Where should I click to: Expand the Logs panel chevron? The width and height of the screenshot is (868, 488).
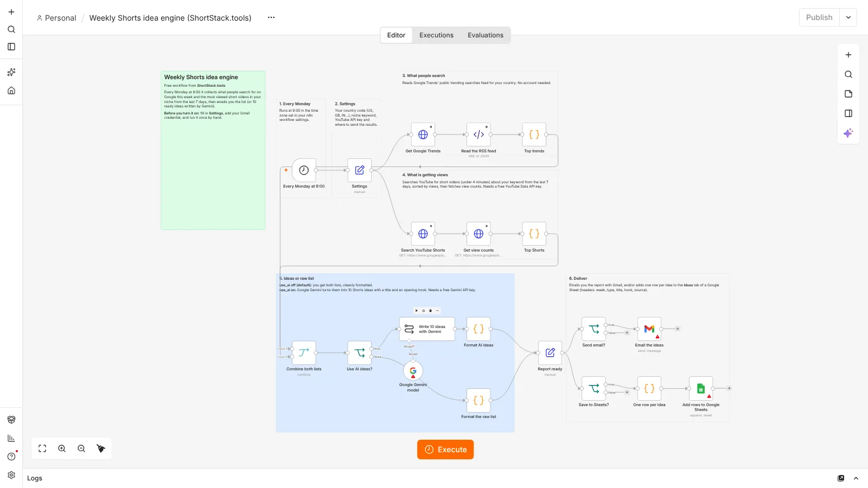point(856,478)
